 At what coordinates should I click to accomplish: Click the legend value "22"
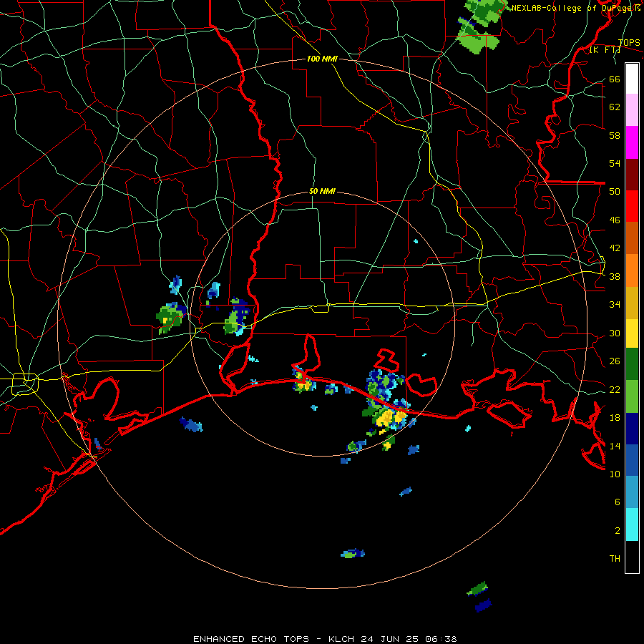pos(615,389)
